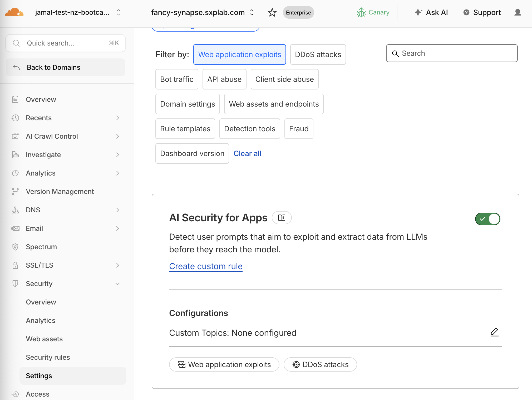Click the Spectrum shield icon
This screenshot has height=400, width=532.
coord(15,247)
